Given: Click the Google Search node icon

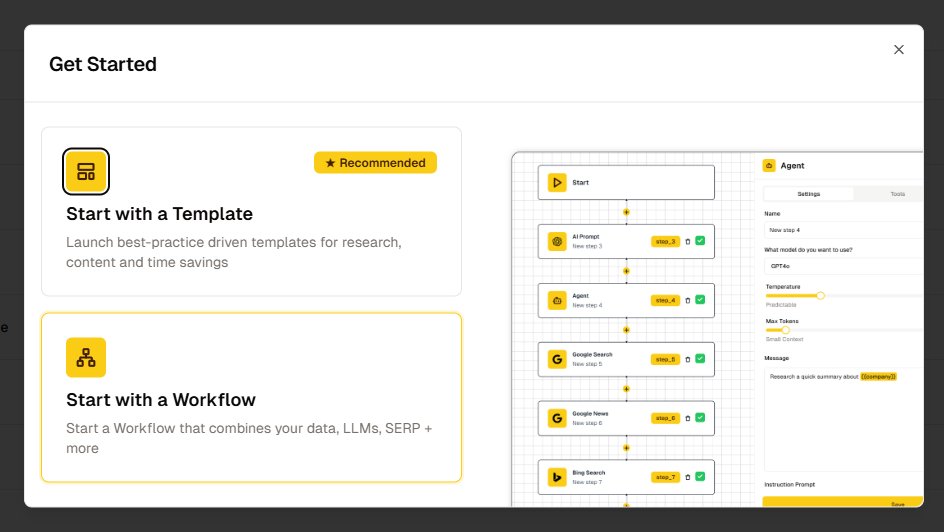Looking at the screenshot, I should [557, 359].
